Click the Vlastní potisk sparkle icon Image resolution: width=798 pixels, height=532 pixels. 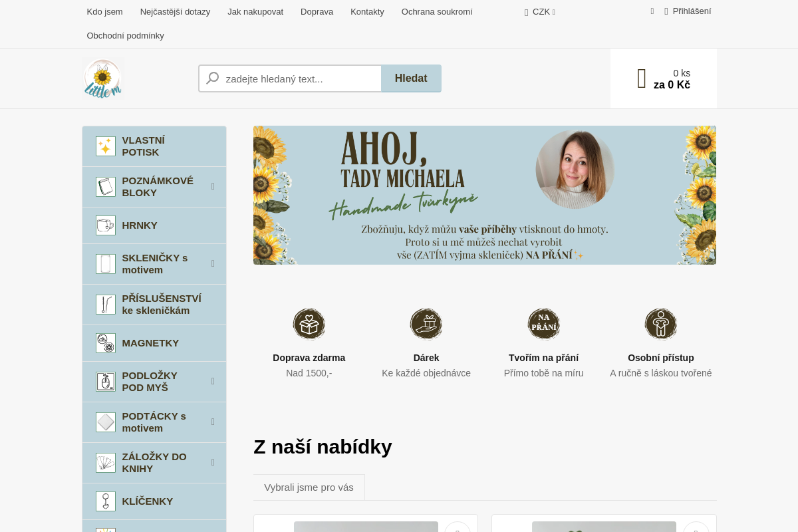[105, 146]
